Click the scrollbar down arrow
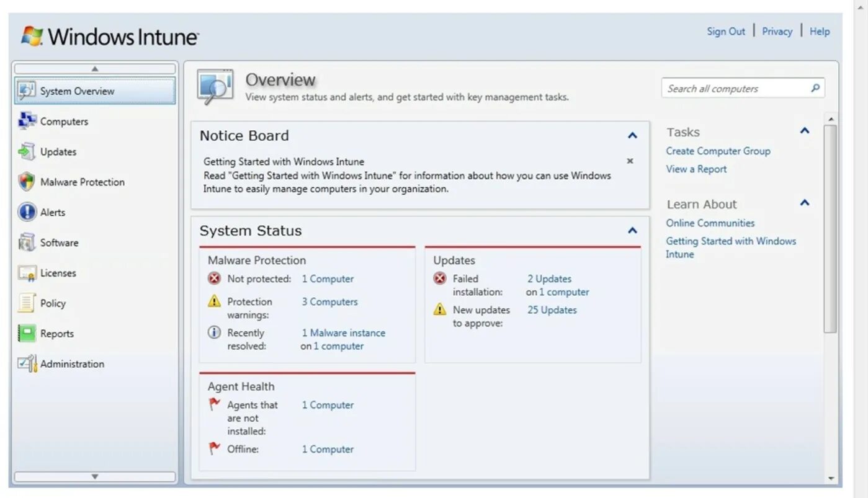 coord(831,478)
